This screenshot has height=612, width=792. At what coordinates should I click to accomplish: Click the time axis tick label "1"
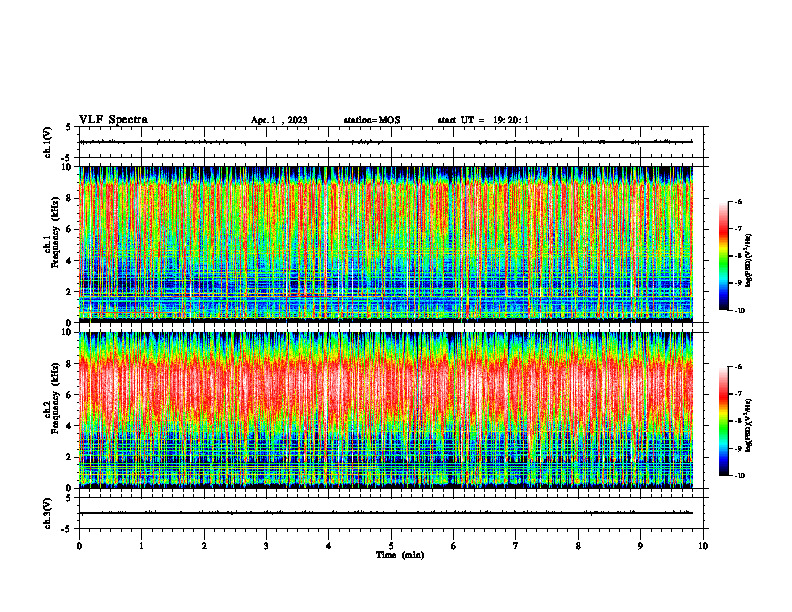point(141,546)
